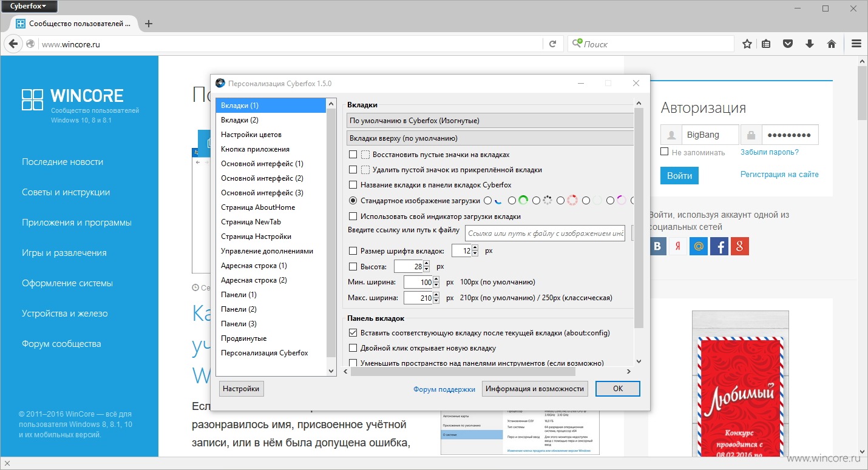Image resolution: width=868 pixels, height=470 pixels.
Task: Open 'По умолчанию в Cyberfox (Изогнутые)' dropdown
Action: 490,121
